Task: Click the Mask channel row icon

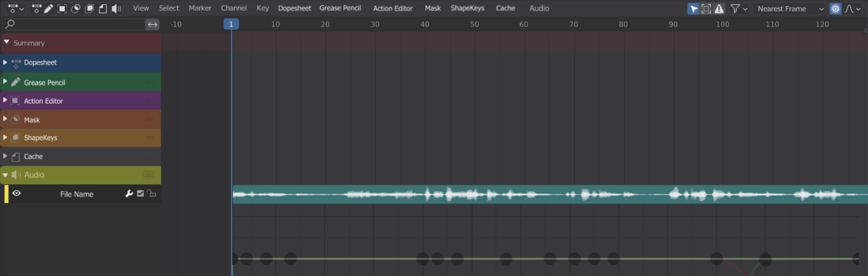Action: pos(16,119)
